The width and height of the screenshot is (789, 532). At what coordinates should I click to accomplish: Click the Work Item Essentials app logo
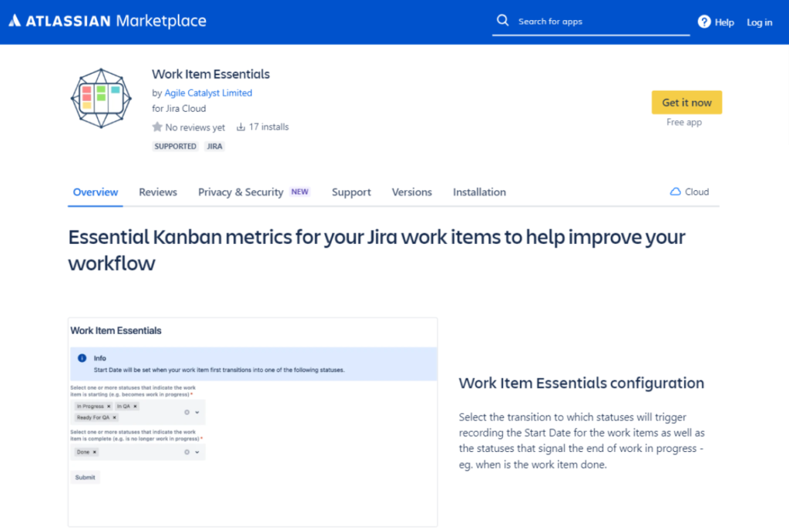click(x=101, y=98)
